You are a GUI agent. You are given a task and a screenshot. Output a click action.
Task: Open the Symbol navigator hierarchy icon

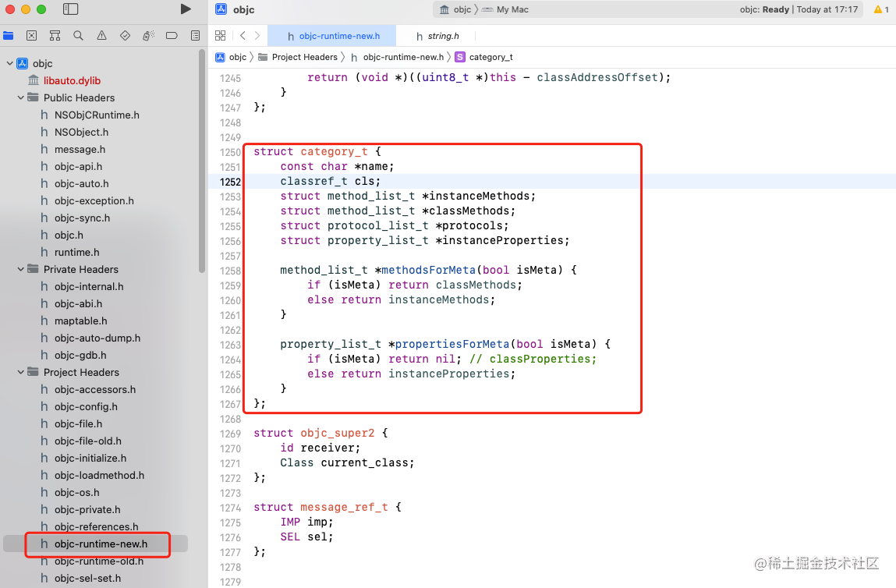tap(55, 35)
